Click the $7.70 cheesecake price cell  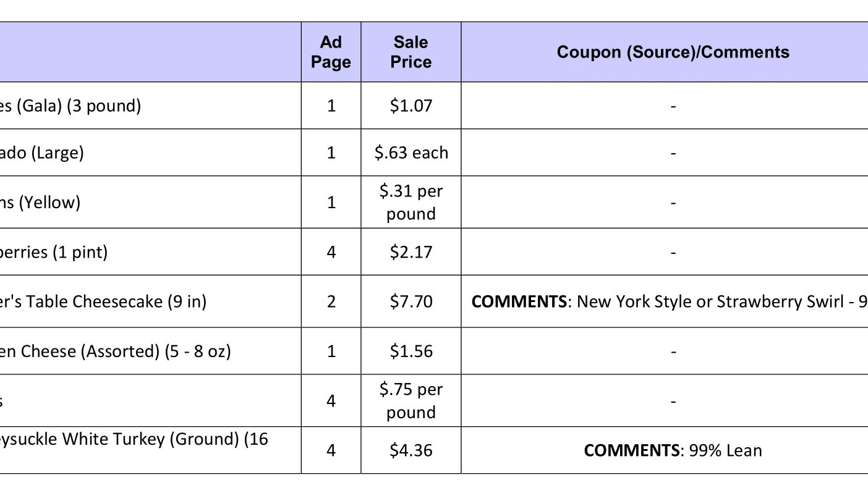(411, 301)
